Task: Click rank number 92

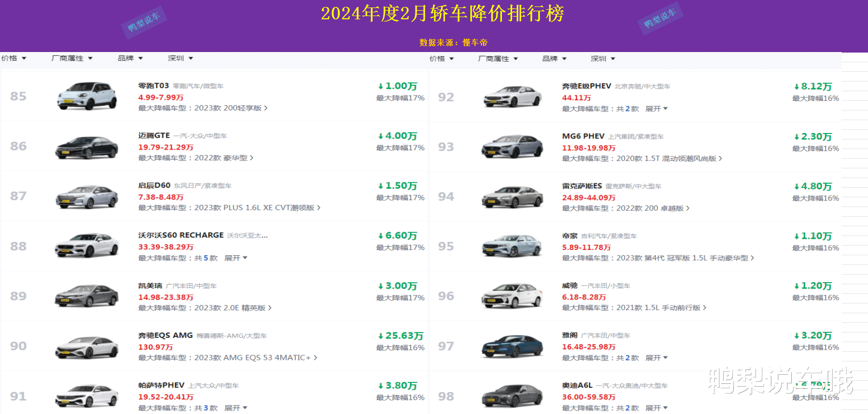Action: (446, 98)
